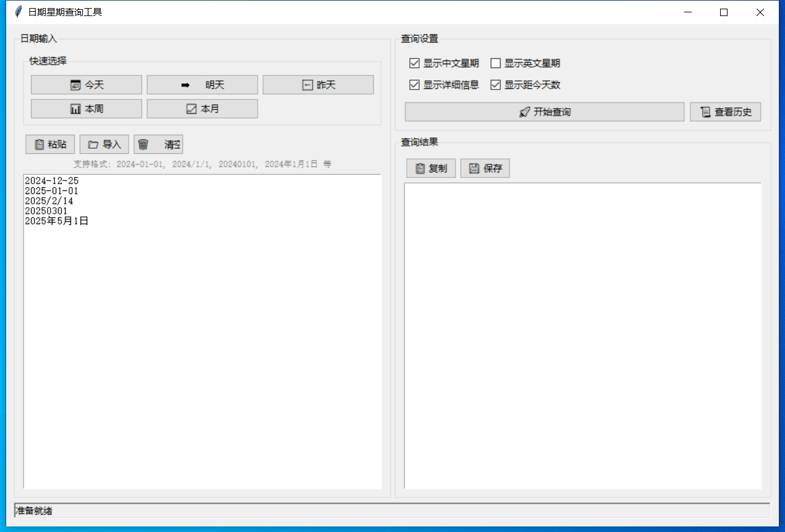Toggle the 显示中文星期 checkbox
The width and height of the screenshot is (785, 532).
(444, 63)
